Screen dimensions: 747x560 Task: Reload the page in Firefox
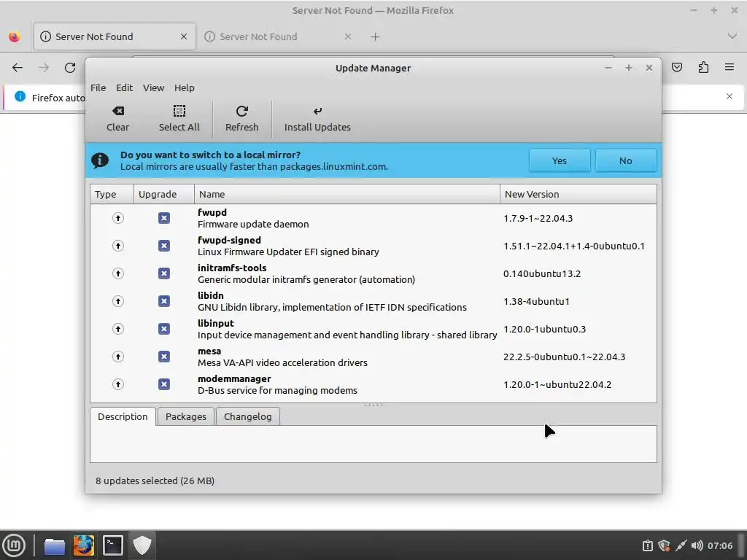[x=70, y=68]
